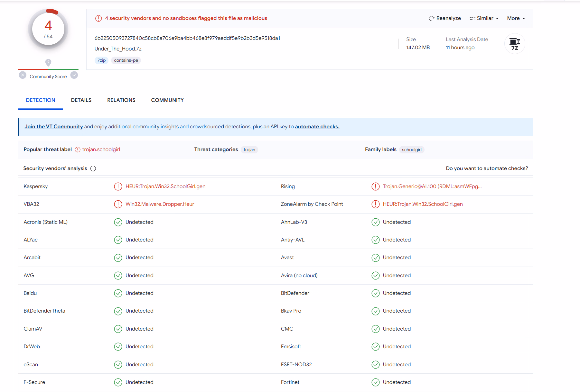Screen dimensions: 580x392
Task: Open the Similar dropdown menu
Action: point(484,18)
